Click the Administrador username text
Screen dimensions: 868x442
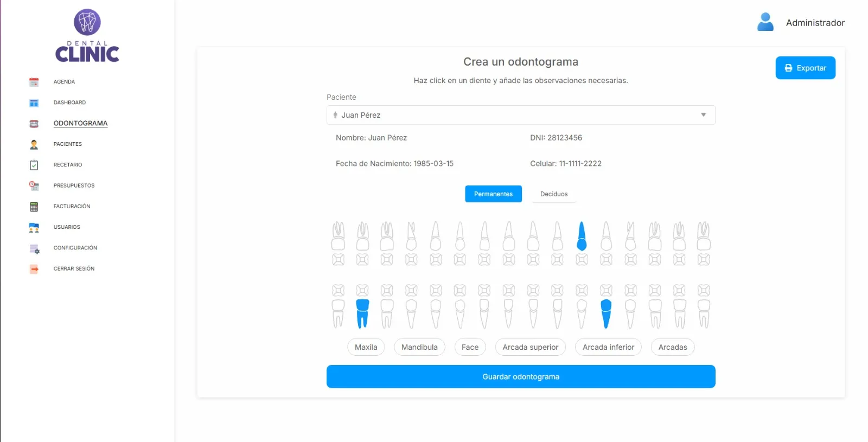815,23
